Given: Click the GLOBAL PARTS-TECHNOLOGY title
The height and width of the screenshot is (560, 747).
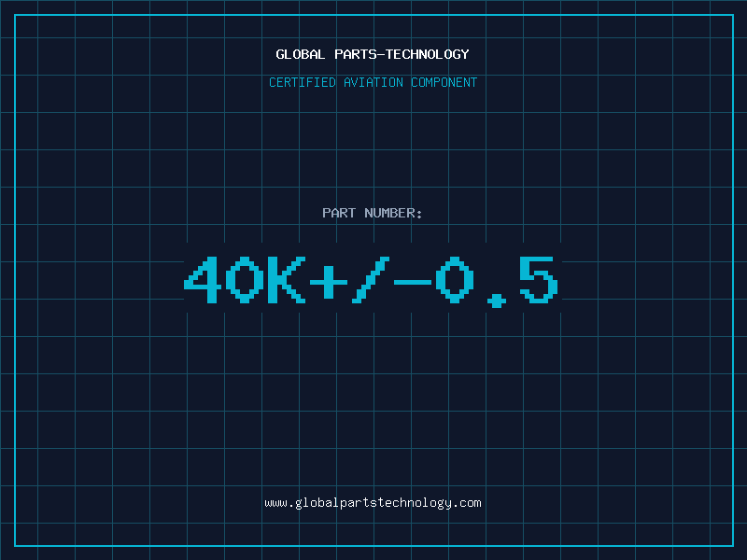Looking at the screenshot, I should click(373, 54).
